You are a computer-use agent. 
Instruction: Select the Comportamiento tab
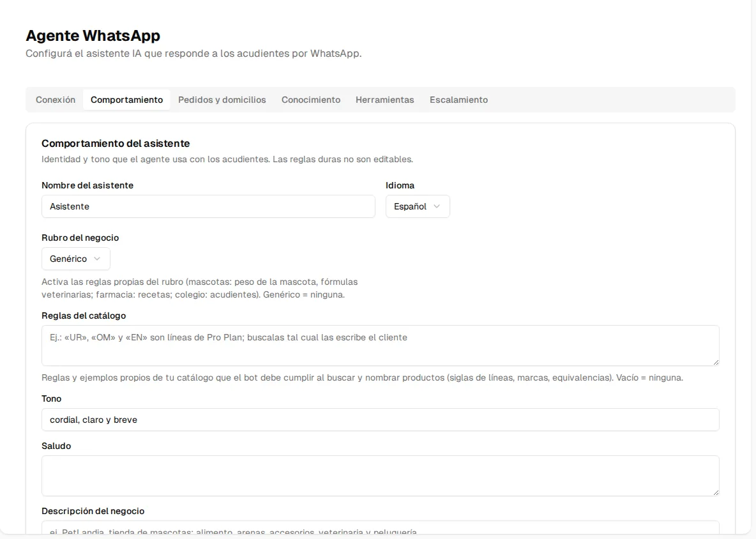coord(127,100)
